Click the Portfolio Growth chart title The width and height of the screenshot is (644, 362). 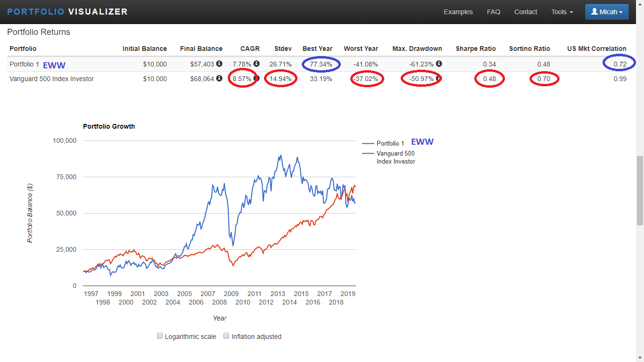109,126
